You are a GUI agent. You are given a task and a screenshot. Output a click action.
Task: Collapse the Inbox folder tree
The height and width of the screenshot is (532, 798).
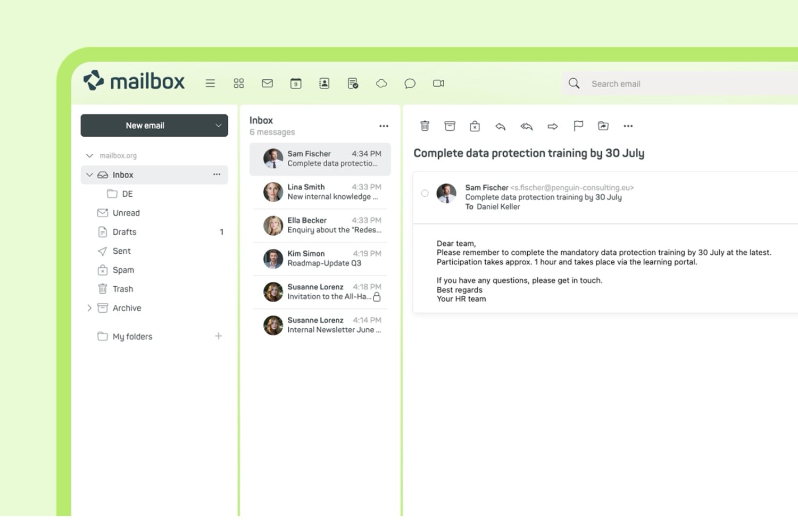coord(89,175)
